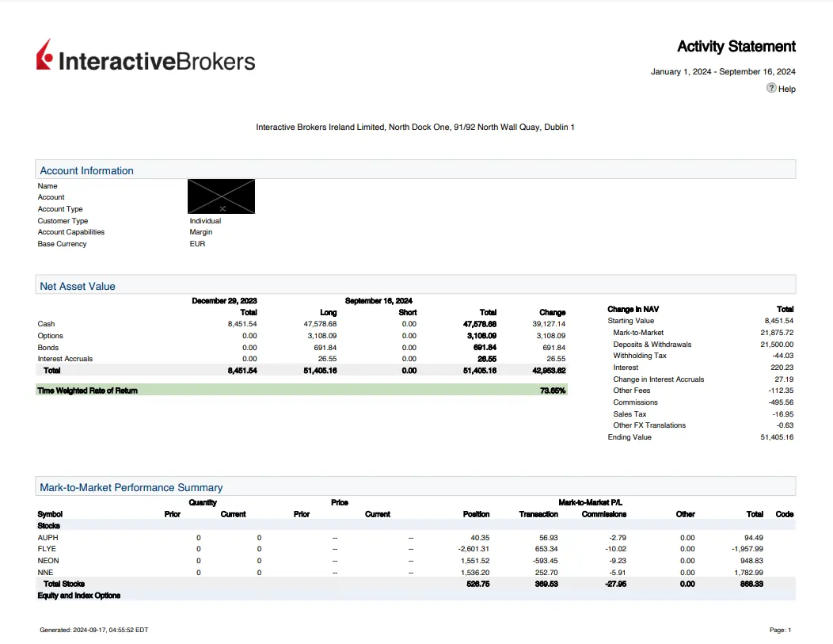Viewport: 833px width, 644px height.
Task: Select the AUPH stock symbol
Action: (48, 537)
